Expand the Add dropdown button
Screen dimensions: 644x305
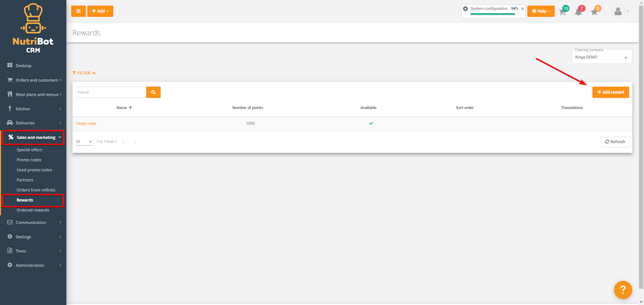click(x=100, y=11)
